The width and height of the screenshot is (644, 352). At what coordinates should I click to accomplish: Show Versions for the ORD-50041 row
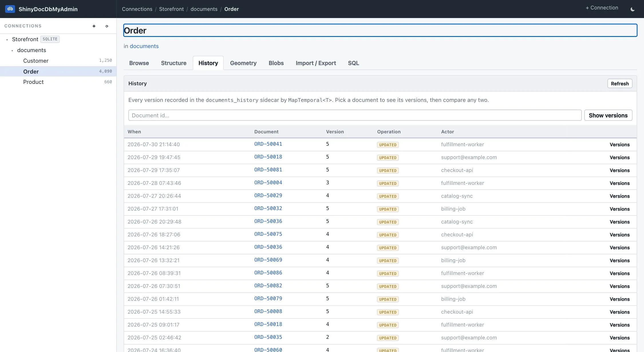pos(620,145)
